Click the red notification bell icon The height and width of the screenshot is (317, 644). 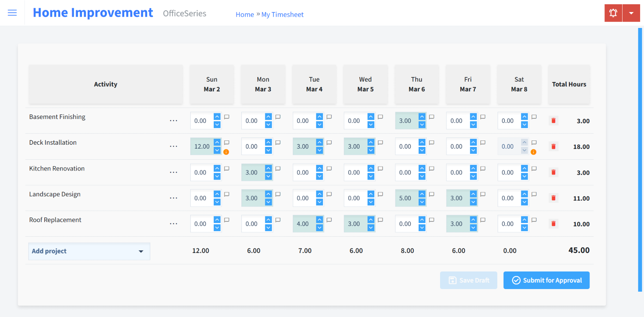coord(613,13)
